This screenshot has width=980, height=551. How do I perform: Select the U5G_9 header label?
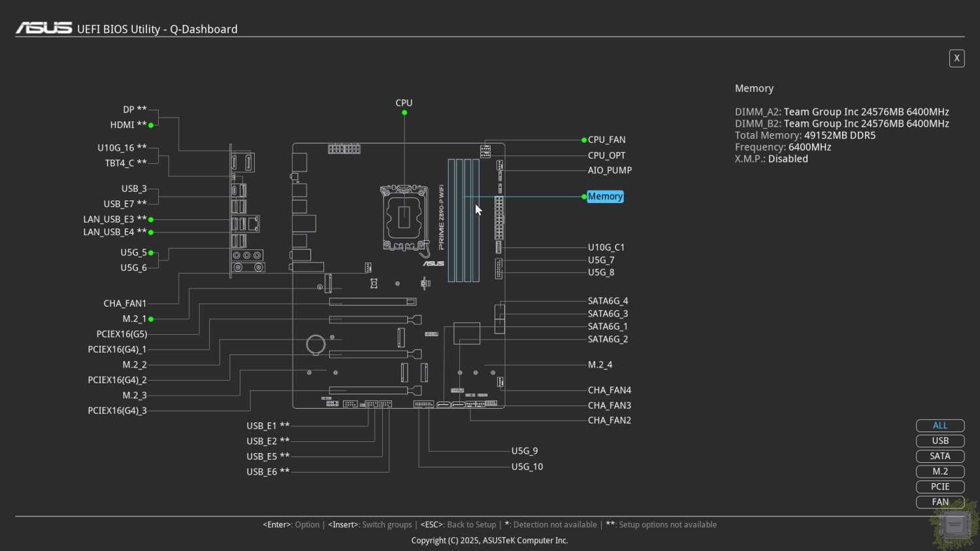525,451
